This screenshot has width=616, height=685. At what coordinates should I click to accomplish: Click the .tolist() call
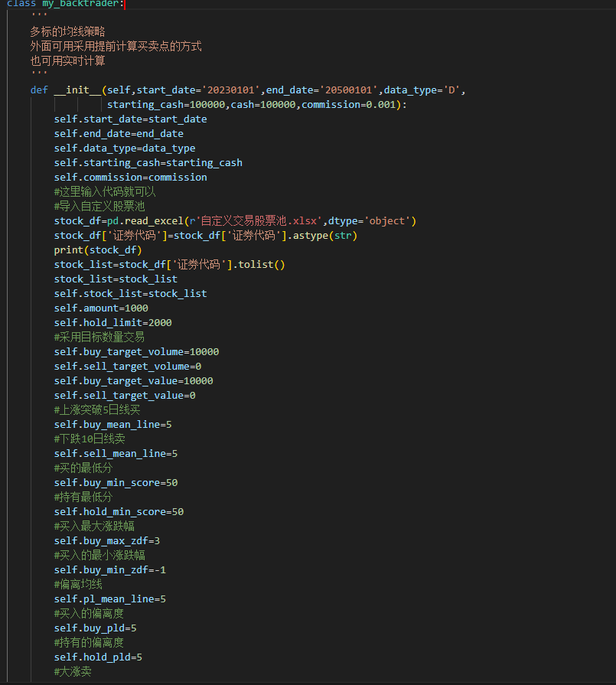(259, 264)
